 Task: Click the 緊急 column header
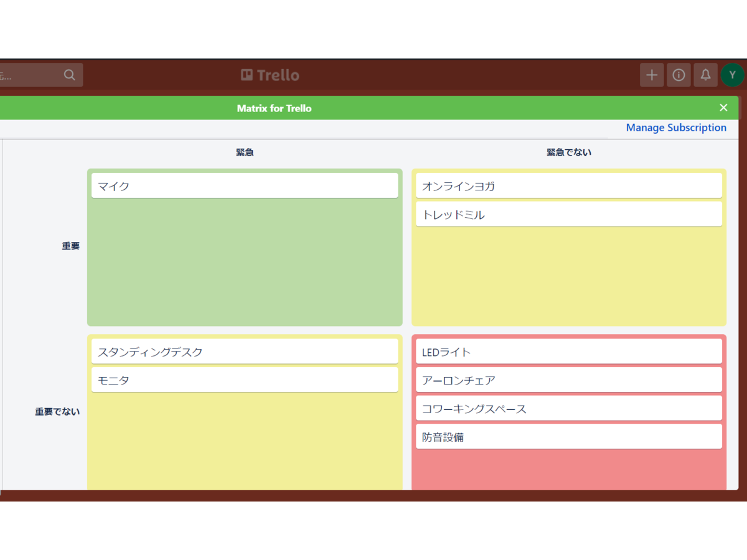click(245, 152)
